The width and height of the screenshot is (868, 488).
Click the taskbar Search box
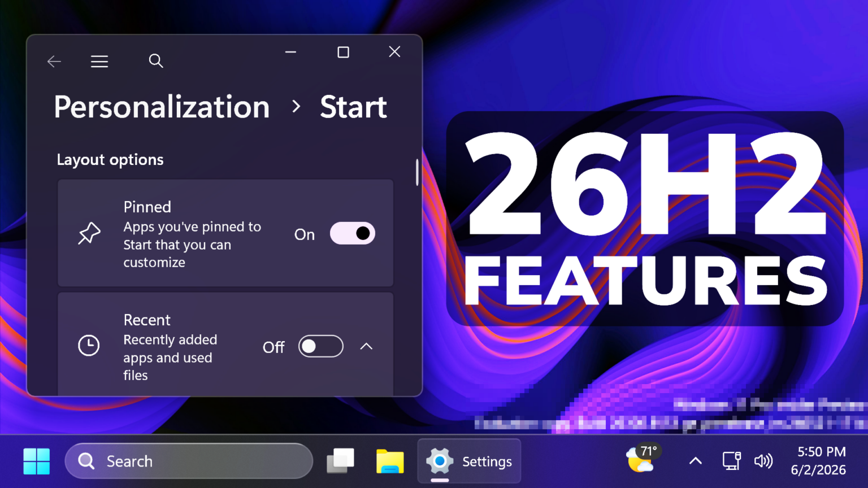189,461
